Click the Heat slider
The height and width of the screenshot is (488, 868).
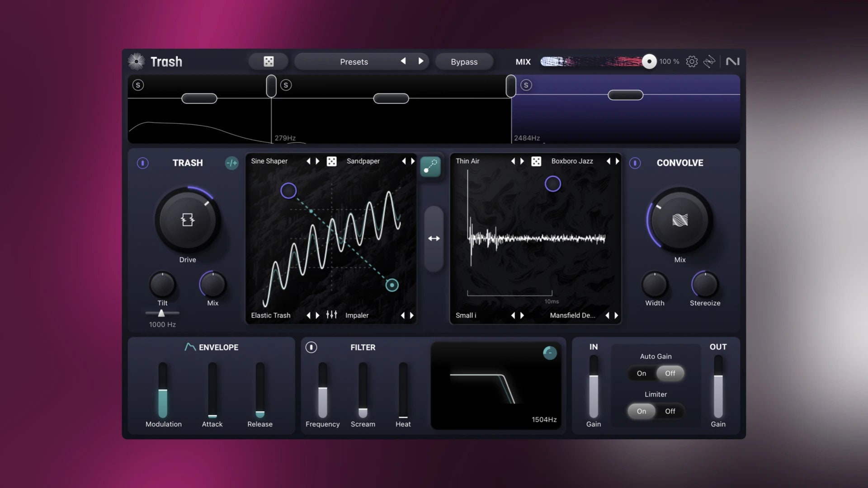point(403,390)
